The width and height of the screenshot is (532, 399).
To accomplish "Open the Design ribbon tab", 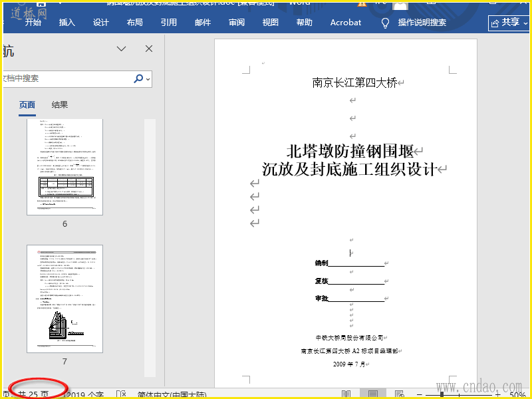I will [x=101, y=23].
